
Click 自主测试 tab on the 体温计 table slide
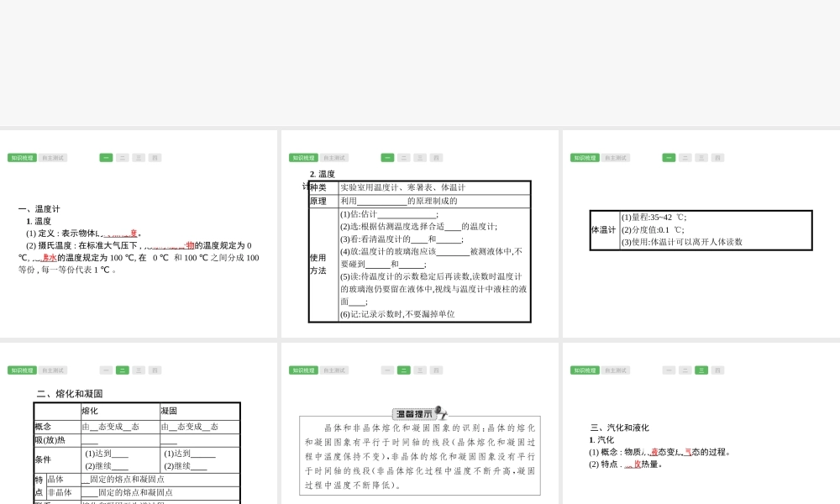tap(616, 158)
